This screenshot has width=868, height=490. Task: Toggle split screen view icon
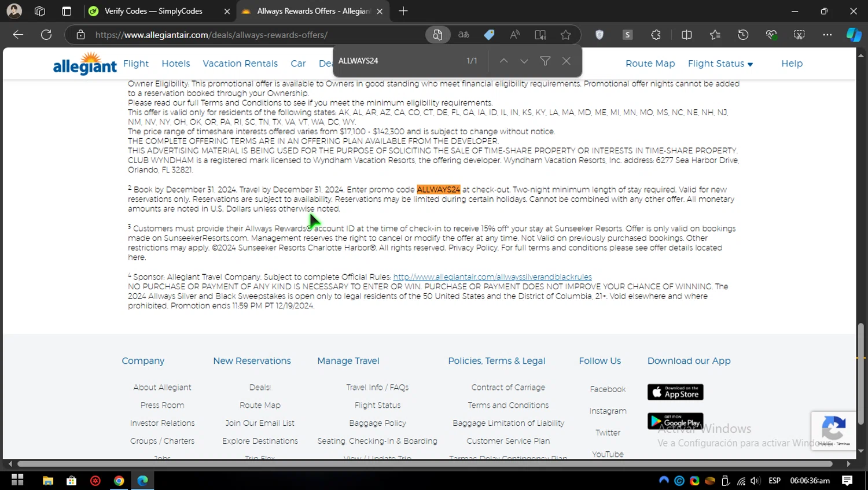pos(687,35)
